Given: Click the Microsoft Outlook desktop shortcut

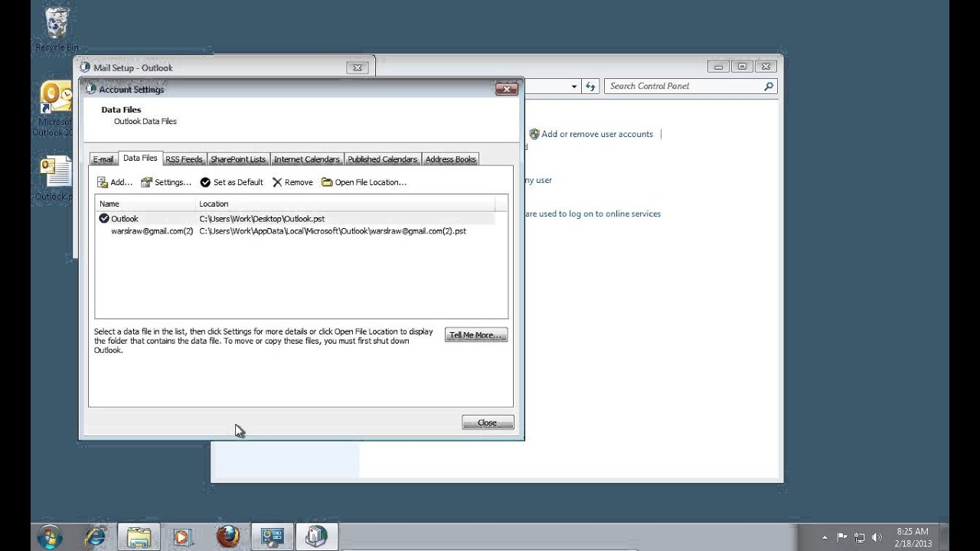Looking at the screenshot, I should coord(54,109).
